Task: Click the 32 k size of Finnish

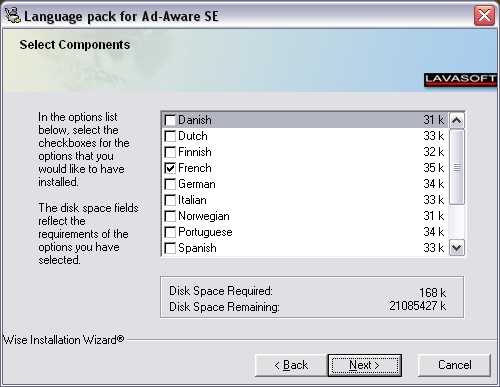Action: tap(434, 152)
